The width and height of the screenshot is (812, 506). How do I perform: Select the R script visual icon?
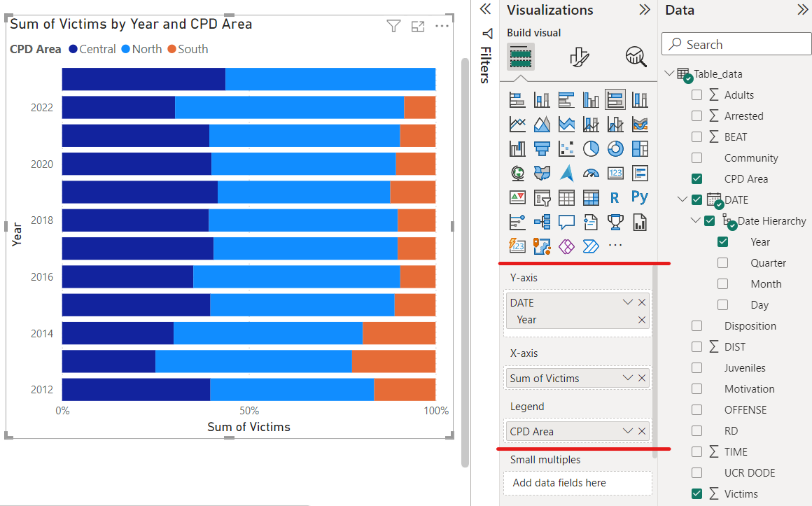(615, 197)
